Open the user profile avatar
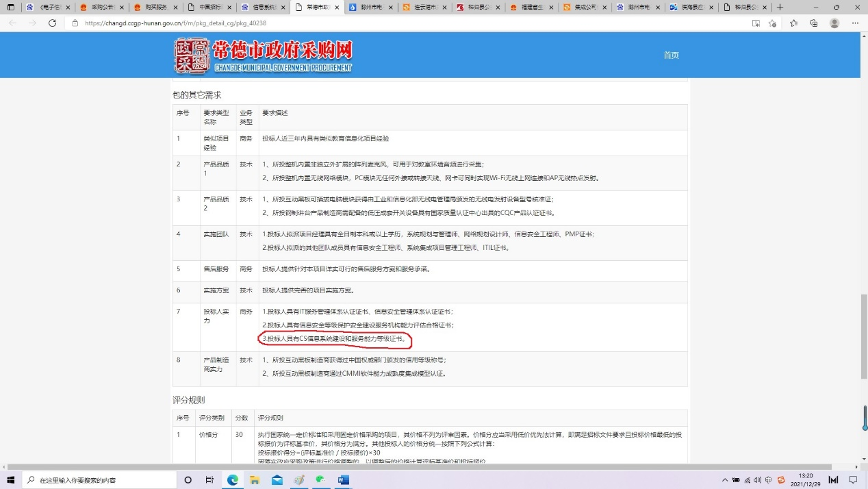Screen dimensions: 868x489 point(834,23)
